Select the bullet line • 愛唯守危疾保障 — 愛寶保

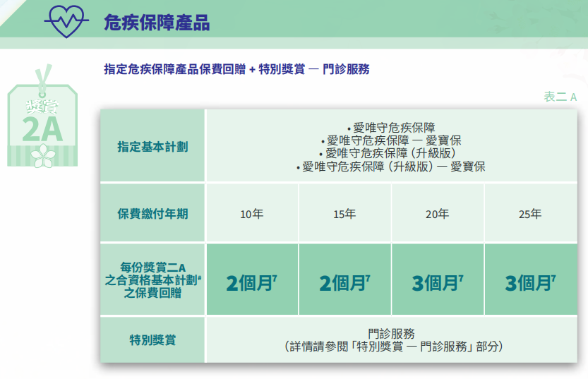(x=391, y=140)
